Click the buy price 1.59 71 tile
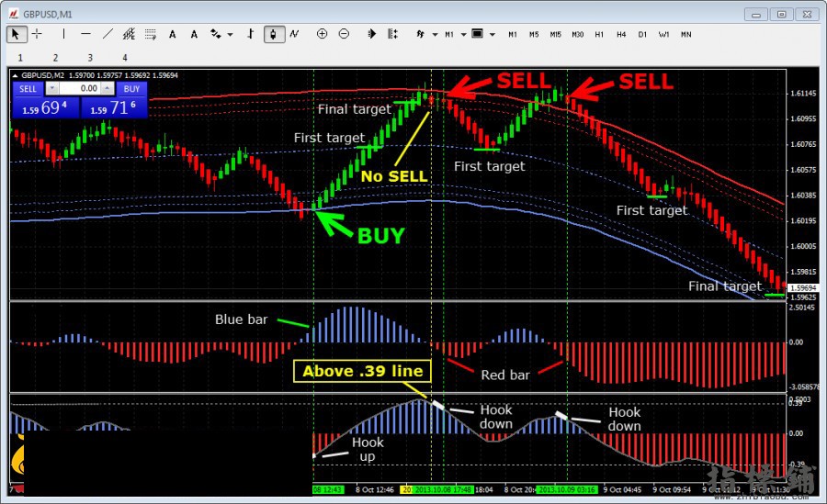827x504 pixels. [x=113, y=107]
